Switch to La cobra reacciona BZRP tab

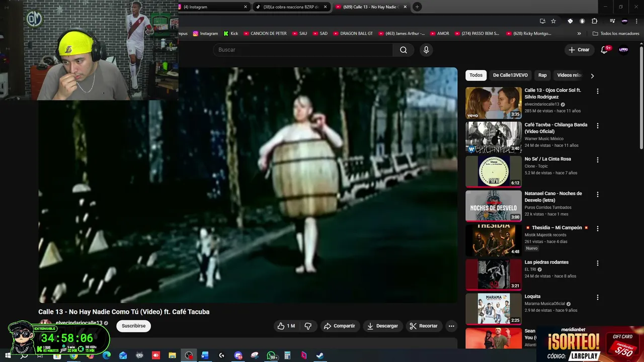(291, 7)
